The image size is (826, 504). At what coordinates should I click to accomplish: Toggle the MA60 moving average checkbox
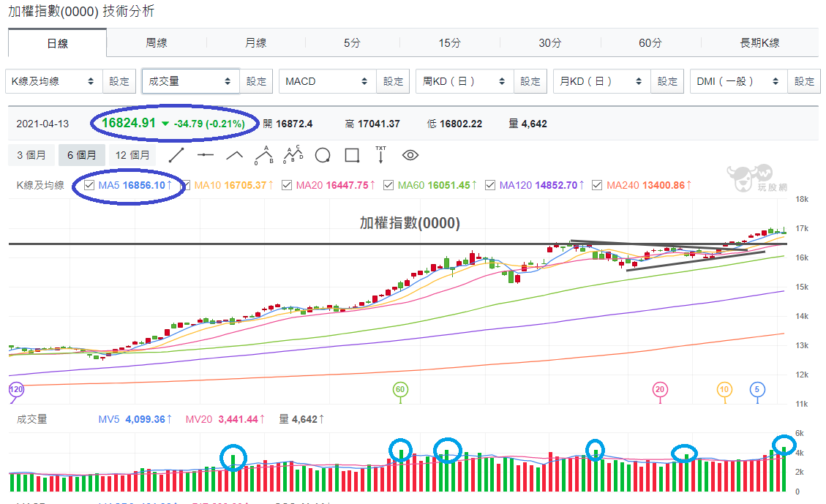[x=388, y=185]
